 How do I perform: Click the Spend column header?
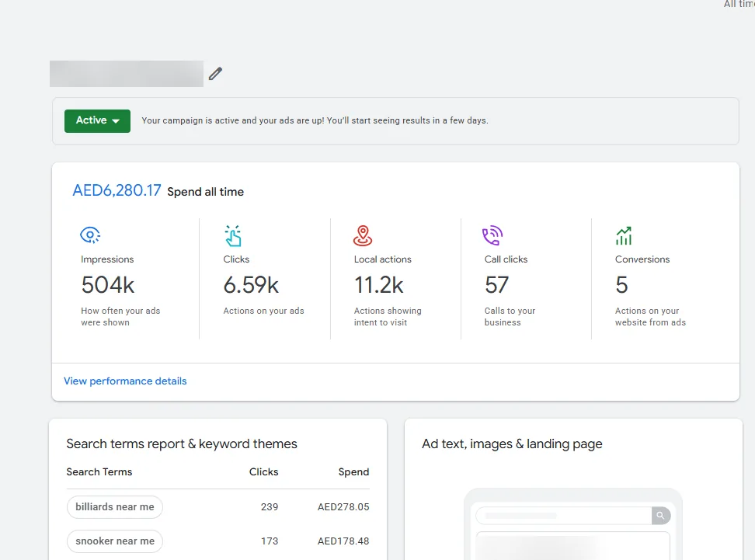pos(353,472)
